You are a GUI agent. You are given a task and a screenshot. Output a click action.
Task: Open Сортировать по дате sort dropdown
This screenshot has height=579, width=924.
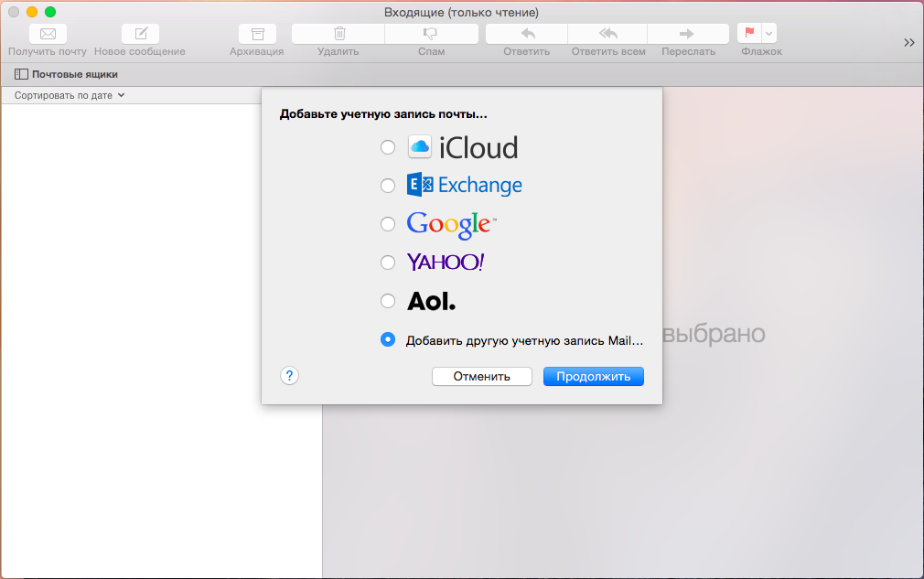(70, 95)
